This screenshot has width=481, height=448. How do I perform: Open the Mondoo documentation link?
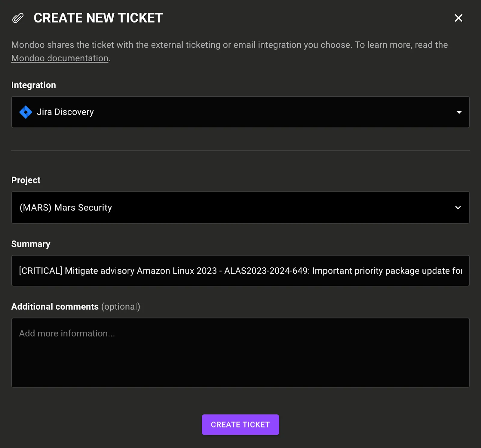60,58
